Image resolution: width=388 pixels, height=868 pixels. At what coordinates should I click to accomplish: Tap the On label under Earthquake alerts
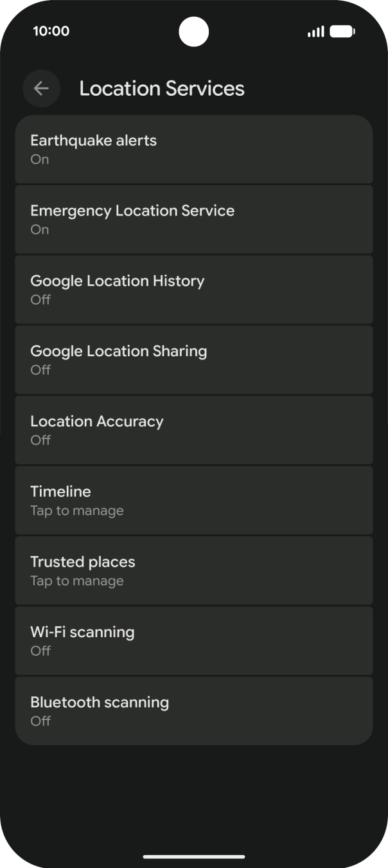point(39,159)
